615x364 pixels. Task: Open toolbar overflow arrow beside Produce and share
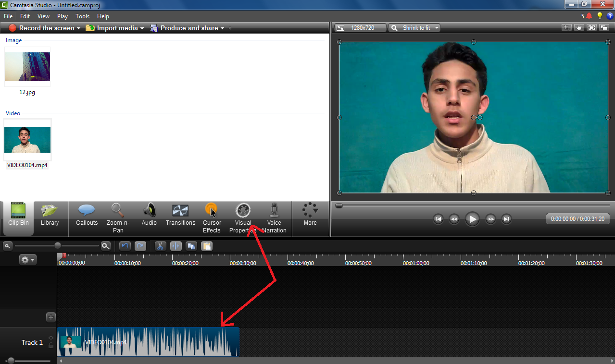(230, 28)
